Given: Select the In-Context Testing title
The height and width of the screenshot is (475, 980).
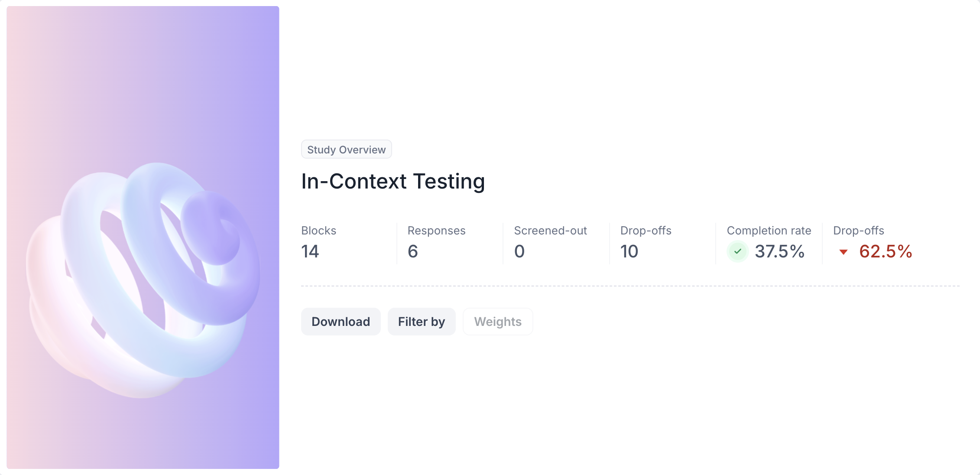Looking at the screenshot, I should pyautogui.click(x=393, y=181).
